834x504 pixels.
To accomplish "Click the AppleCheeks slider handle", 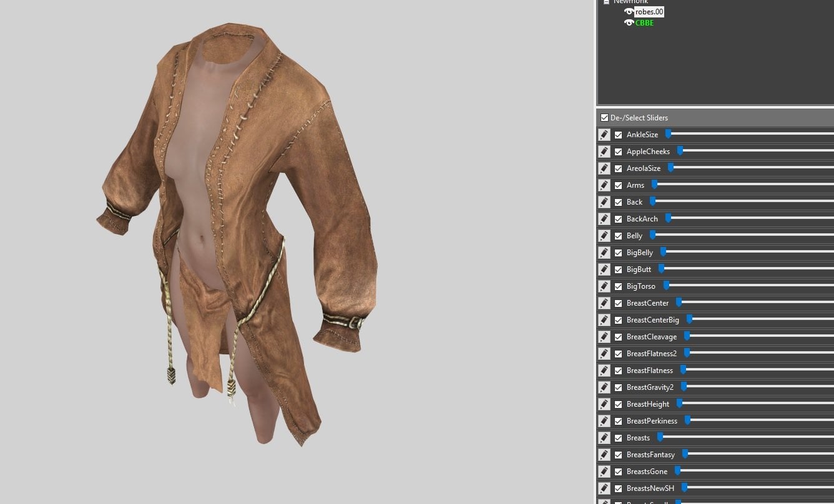I will click(680, 150).
